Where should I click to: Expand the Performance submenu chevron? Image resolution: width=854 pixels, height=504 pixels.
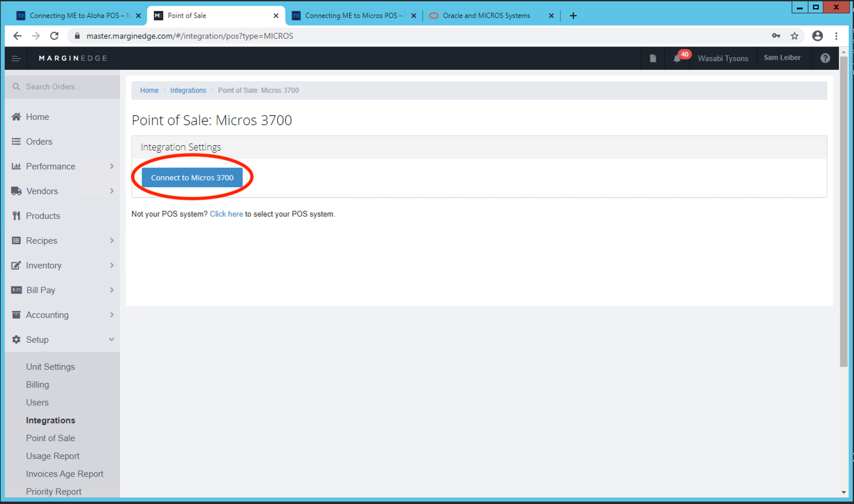(112, 166)
